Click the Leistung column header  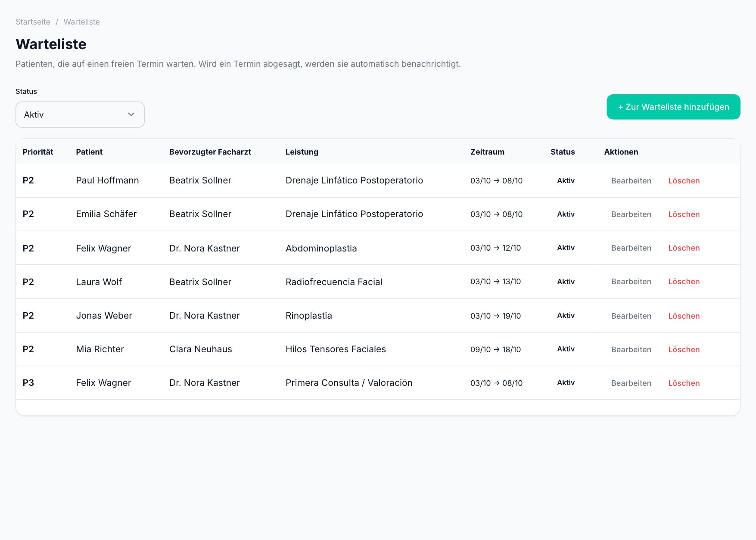[302, 152]
